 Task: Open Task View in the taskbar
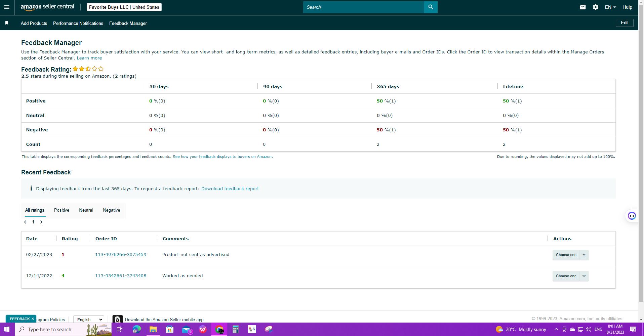pyautogui.click(x=119, y=329)
